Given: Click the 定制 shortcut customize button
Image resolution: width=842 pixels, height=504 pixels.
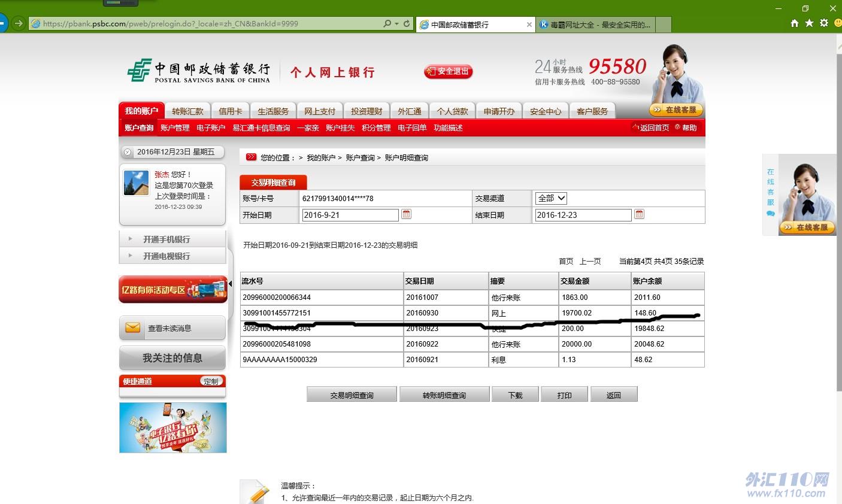Looking at the screenshot, I should click(211, 381).
